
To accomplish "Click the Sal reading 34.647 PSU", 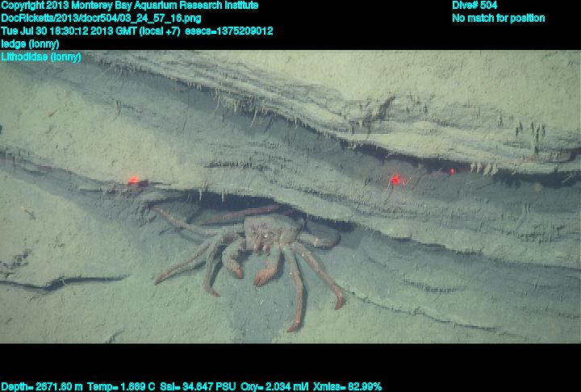I will coord(198,386).
